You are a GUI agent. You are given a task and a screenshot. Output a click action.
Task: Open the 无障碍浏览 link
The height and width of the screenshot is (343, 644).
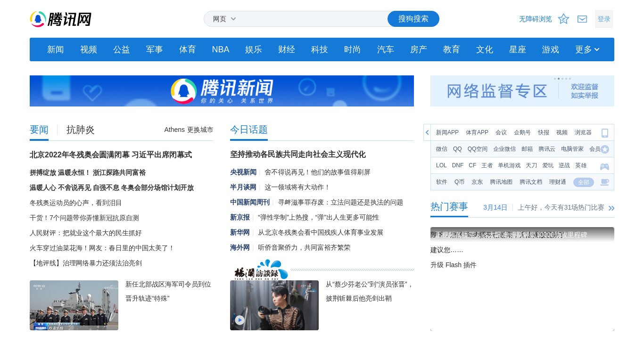pyautogui.click(x=536, y=19)
